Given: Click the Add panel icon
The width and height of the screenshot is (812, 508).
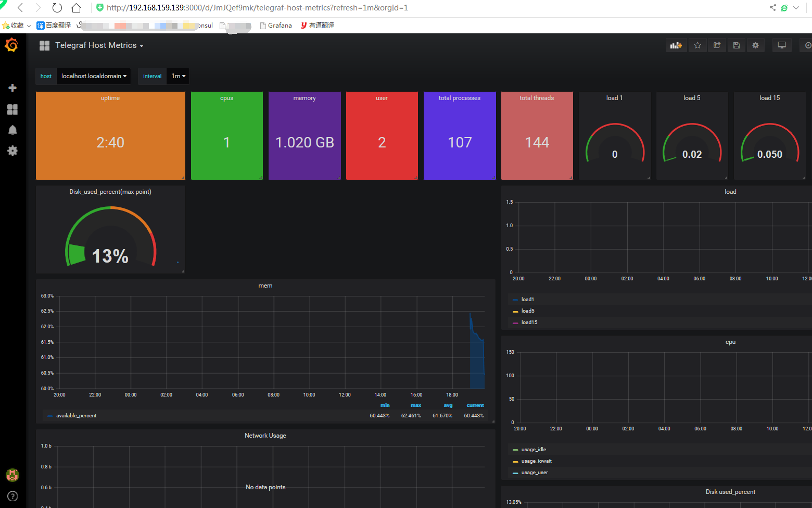Looking at the screenshot, I should coord(676,45).
